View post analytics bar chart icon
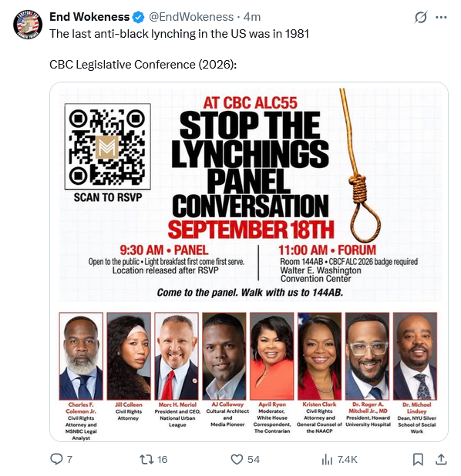The width and height of the screenshot is (461, 476). click(327, 460)
